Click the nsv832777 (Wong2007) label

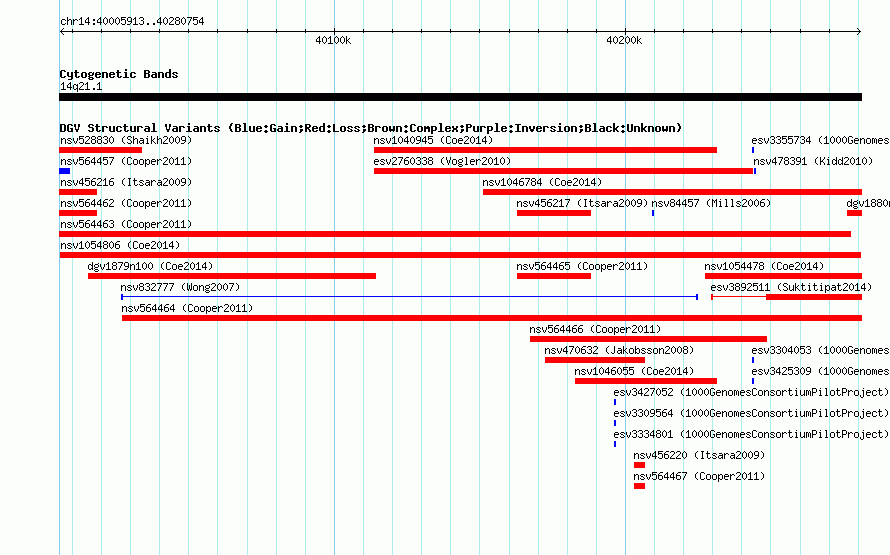coord(180,287)
